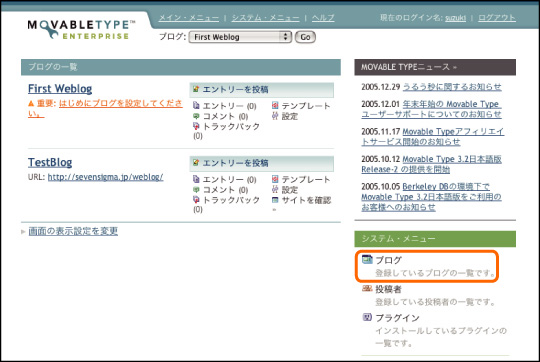Open the sevensigma.jp/weblog URL link
The width and height of the screenshot is (540, 362).
(105, 177)
